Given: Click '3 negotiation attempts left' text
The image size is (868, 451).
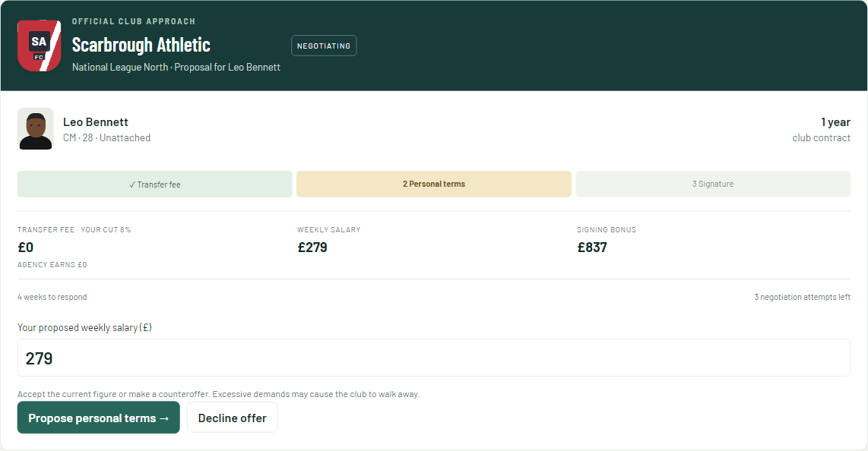Looking at the screenshot, I should click(x=802, y=297).
